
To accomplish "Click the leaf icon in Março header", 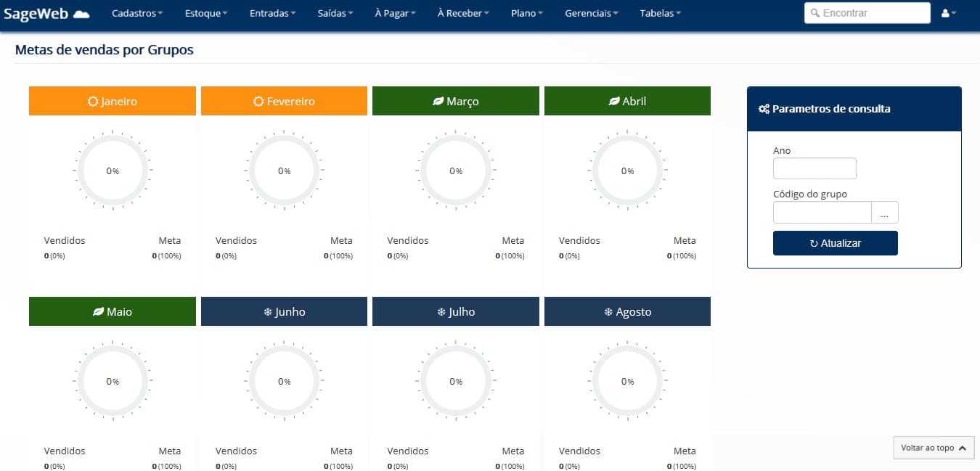I will pos(438,102).
